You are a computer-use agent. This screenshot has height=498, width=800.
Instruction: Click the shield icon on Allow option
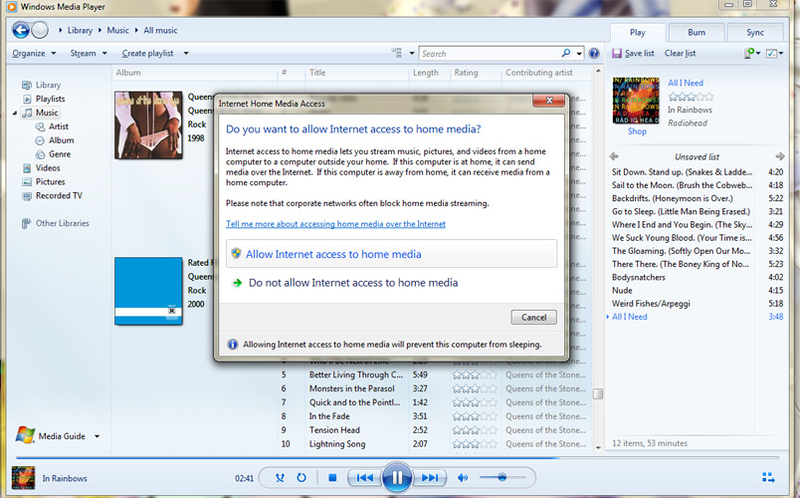236,253
